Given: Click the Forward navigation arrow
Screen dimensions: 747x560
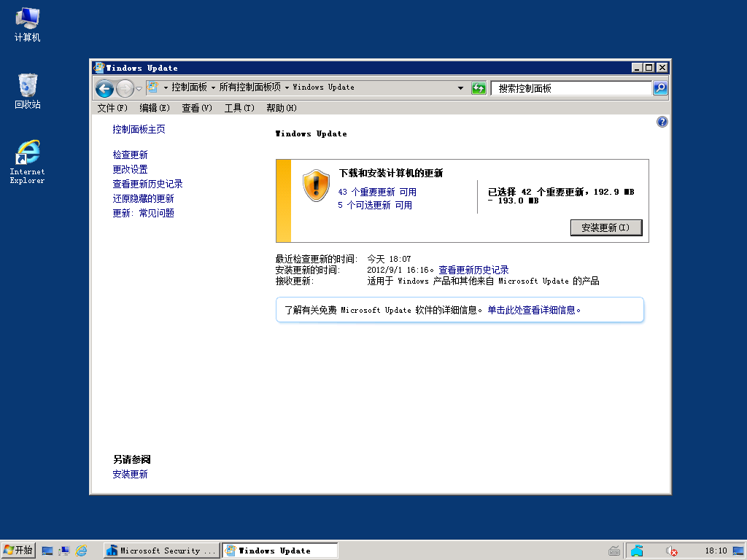Looking at the screenshot, I should point(125,88).
